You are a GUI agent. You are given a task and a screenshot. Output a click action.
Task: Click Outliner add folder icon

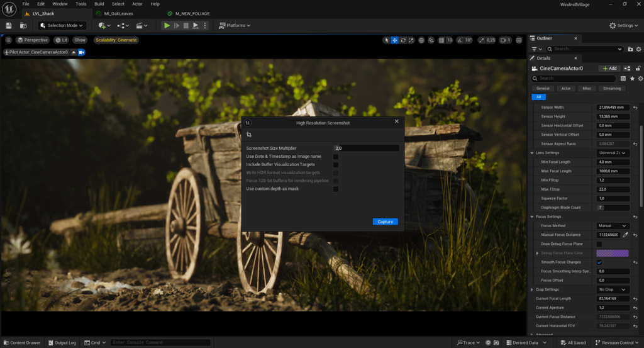(x=630, y=49)
